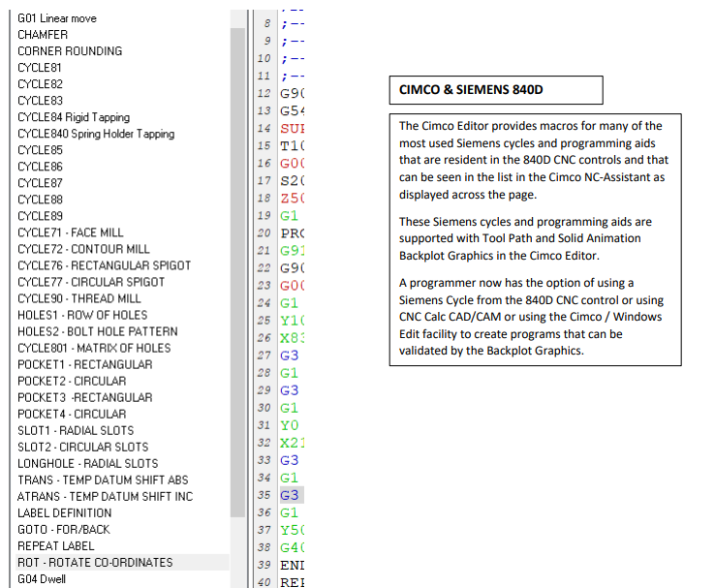This screenshot has height=588, width=715.
Task: Choose 'CYCLE76 - RECTANGULAR SPIGOT' macro
Action: (104, 265)
